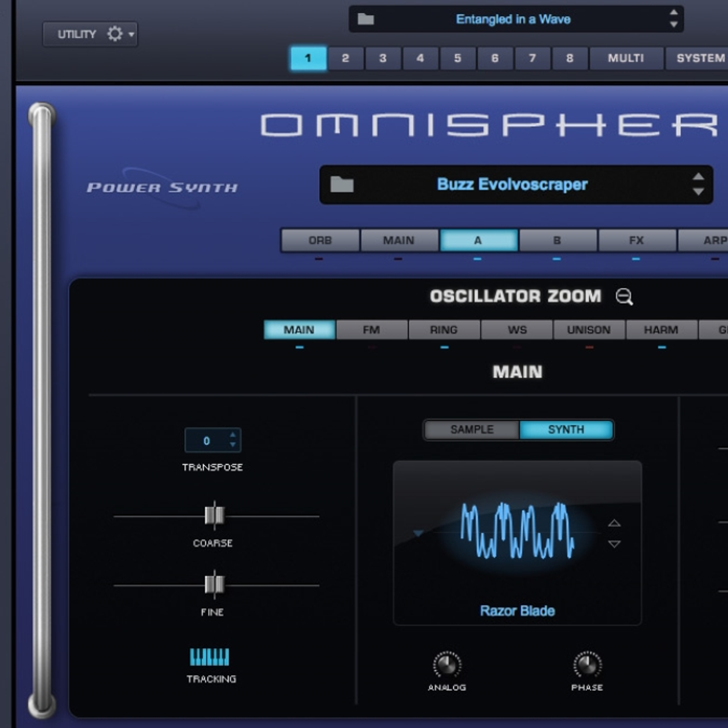Image resolution: width=728 pixels, height=728 pixels.
Task: Switch to layer A tab
Action: pyautogui.click(x=478, y=240)
